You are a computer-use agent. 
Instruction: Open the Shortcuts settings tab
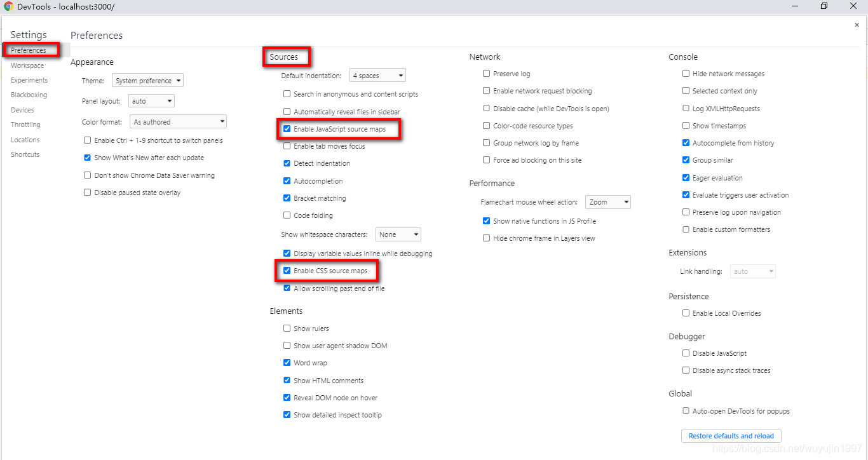pos(25,154)
